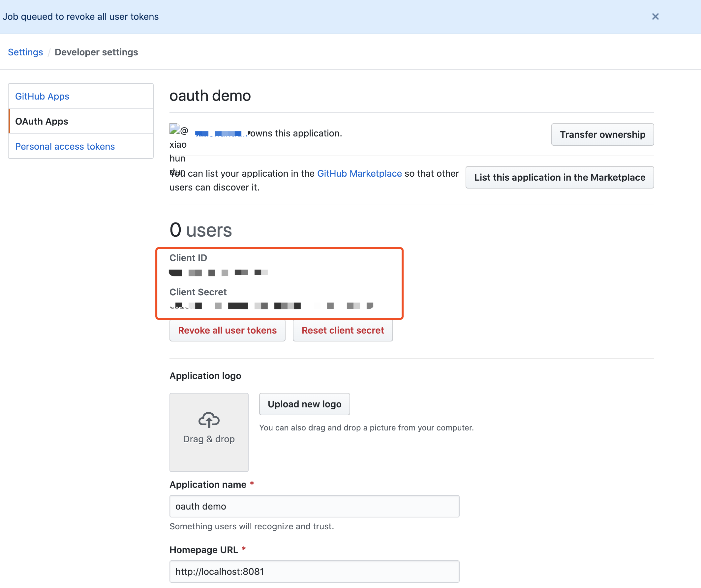The height and width of the screenshot is (588, 701).
Task: Click the '0 users' count heading
Action: [200, 230]
